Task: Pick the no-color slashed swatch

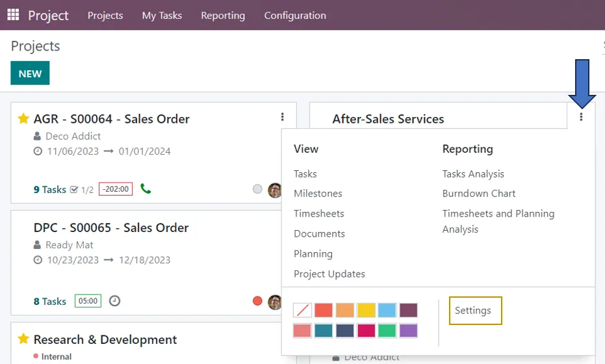Action: point(303,310)
